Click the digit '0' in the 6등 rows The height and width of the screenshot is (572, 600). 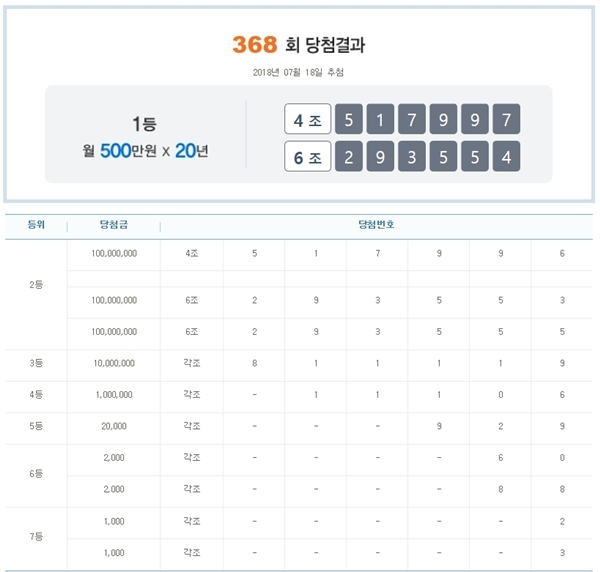(562, 458)
